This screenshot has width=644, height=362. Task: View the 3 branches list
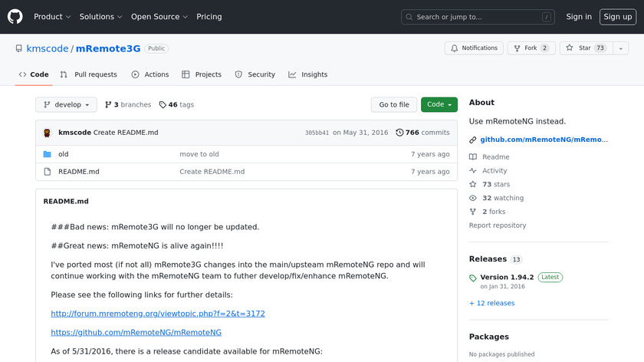(128, 105)
